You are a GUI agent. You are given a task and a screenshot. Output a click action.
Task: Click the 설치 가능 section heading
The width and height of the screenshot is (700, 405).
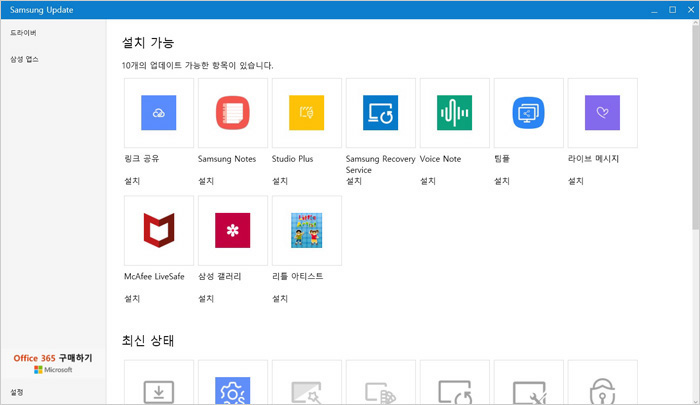click(x=148, y=43)
